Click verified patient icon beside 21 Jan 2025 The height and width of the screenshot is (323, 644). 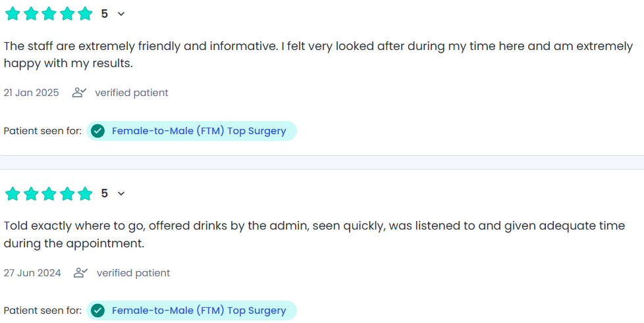pos(80,93)
